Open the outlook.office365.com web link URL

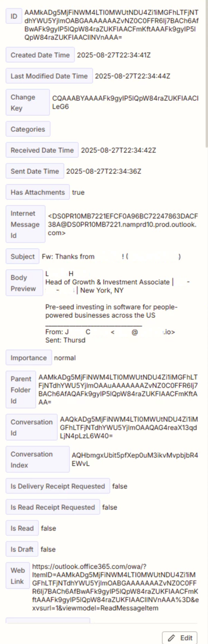tap(115, 587)
